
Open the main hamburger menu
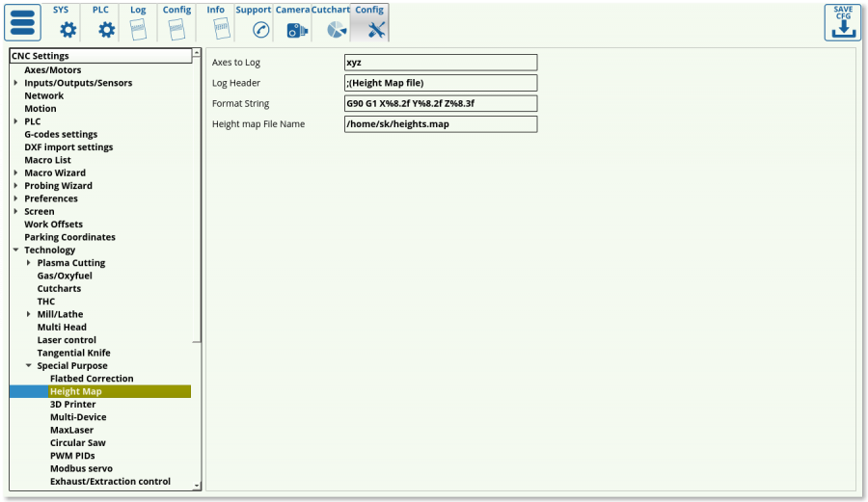pos(24,23)
